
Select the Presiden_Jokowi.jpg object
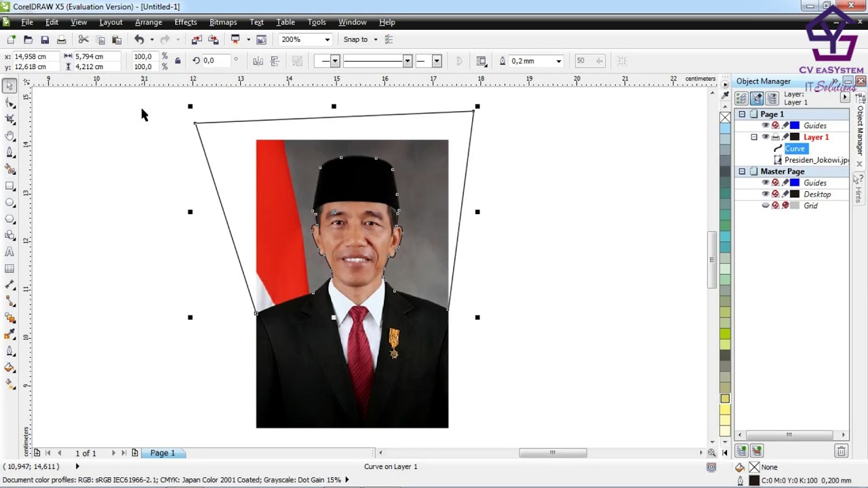pos(816,160)
